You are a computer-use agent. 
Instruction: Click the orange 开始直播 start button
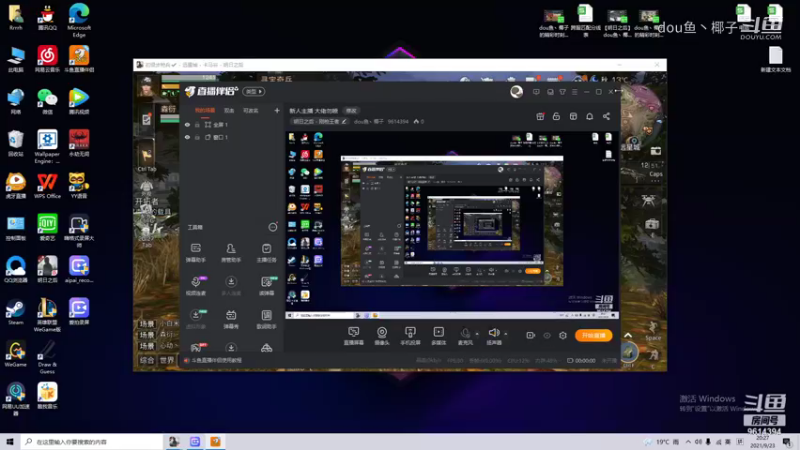click(x=593, y=335)
